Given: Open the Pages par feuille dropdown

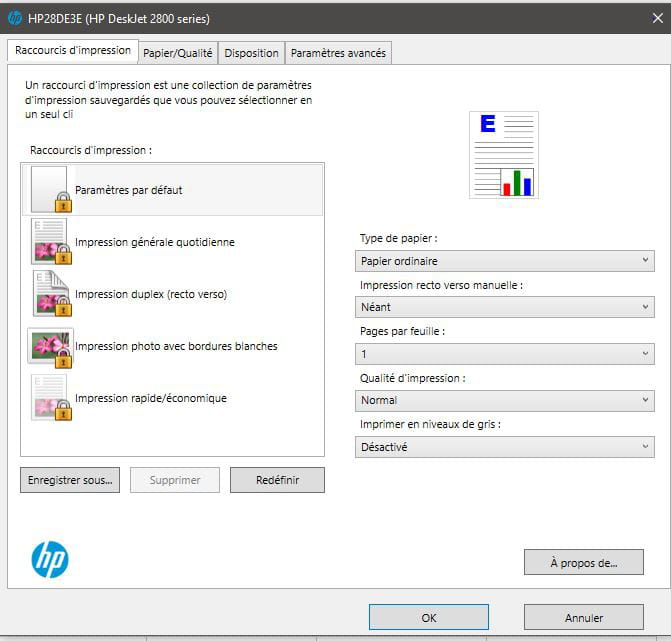Looking at the screenshot, I should click(x=505, y=354).
